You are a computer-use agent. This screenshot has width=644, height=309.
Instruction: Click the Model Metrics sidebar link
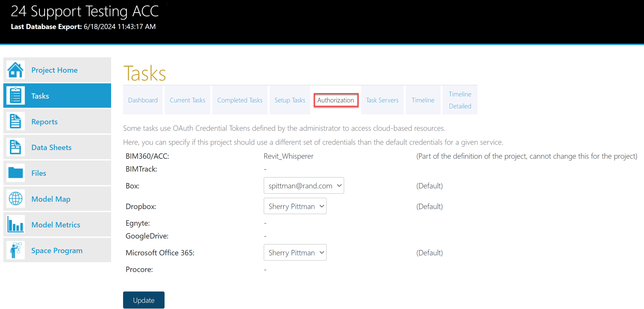point(56,225)
